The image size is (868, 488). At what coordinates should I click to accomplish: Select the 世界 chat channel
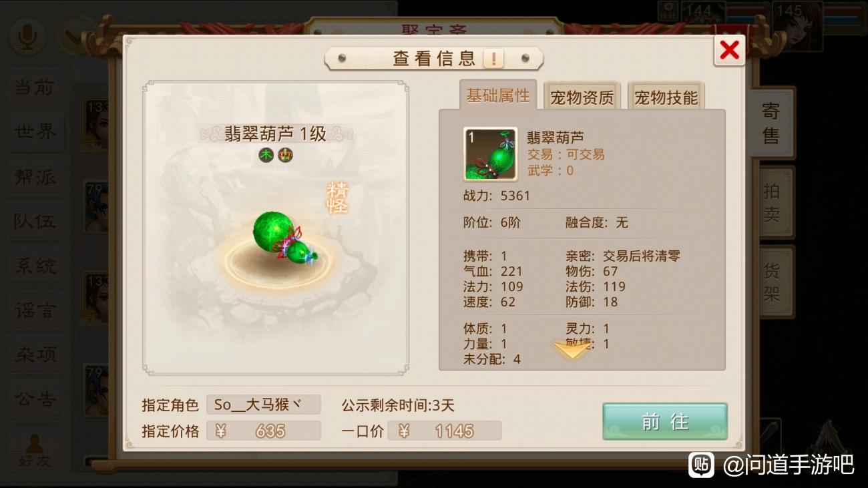35,132
